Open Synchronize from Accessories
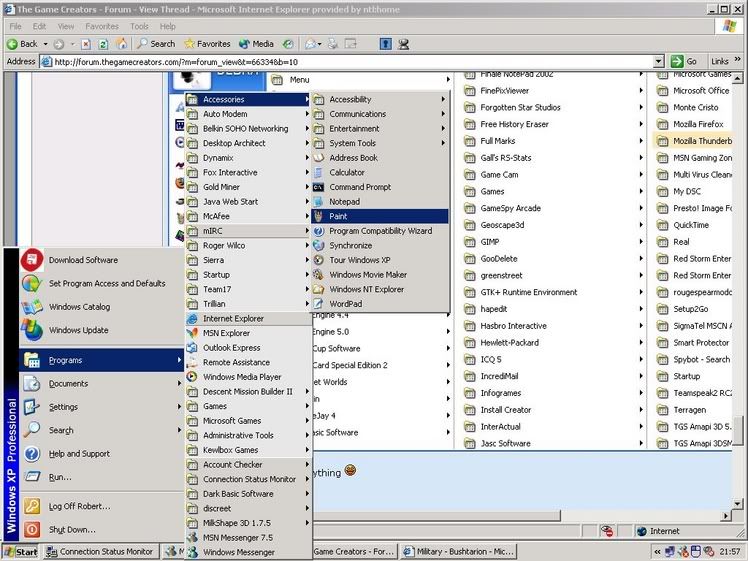748x561 pixels. pos(380,245)
